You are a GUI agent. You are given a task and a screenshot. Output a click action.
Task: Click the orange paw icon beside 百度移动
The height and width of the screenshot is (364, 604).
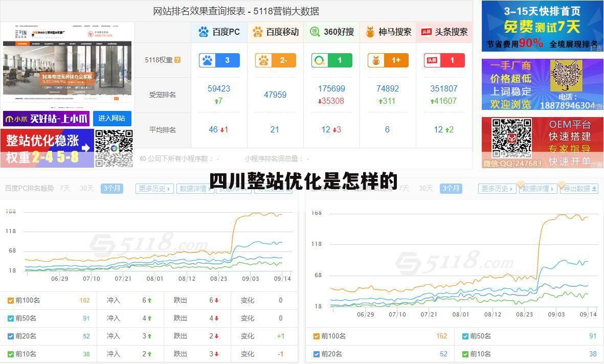pyautogui.click(x=257, y=32)
